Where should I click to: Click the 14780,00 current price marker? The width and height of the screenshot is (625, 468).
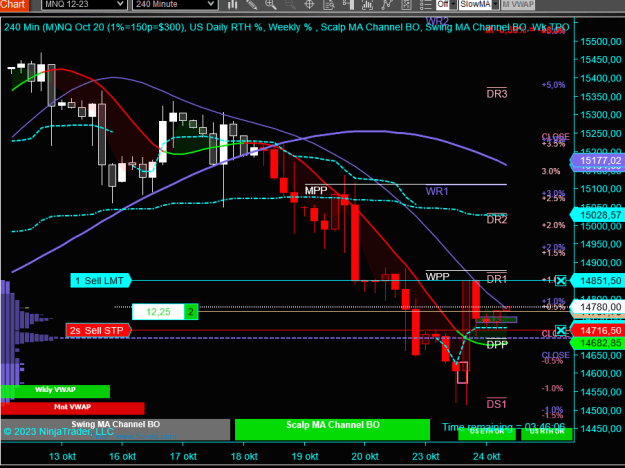click(597, 307)
